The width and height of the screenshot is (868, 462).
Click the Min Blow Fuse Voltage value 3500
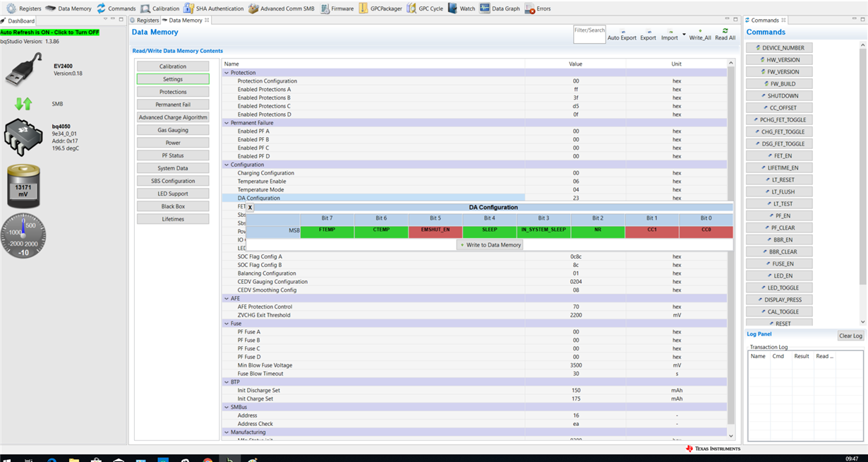tap(576, 365)
